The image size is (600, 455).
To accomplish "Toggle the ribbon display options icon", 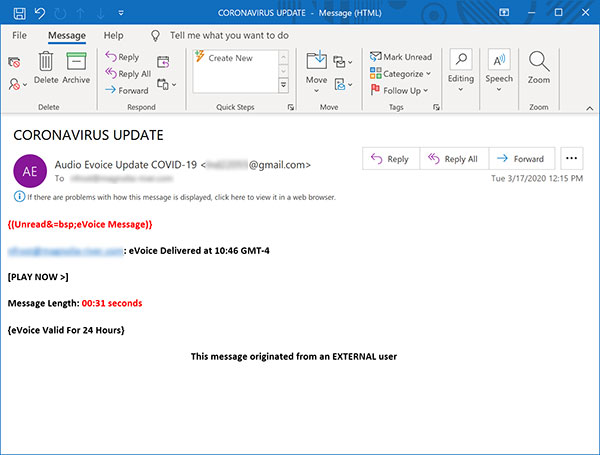I will click(x=504, y=13).
